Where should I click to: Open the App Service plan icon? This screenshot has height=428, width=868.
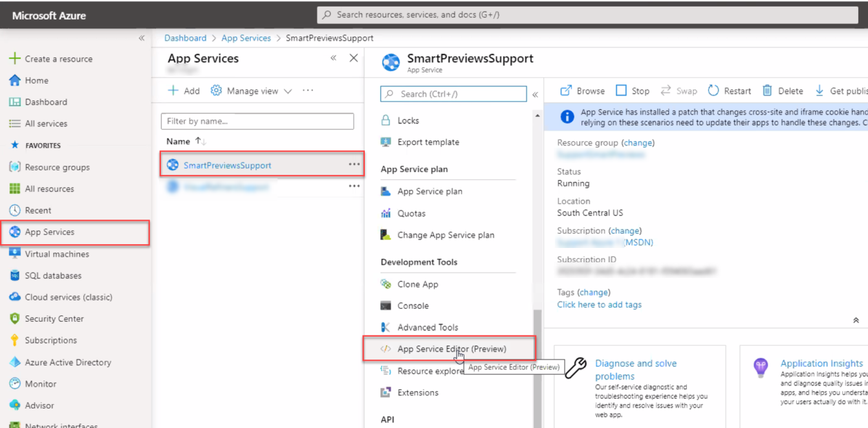click(x=385, y=191)
